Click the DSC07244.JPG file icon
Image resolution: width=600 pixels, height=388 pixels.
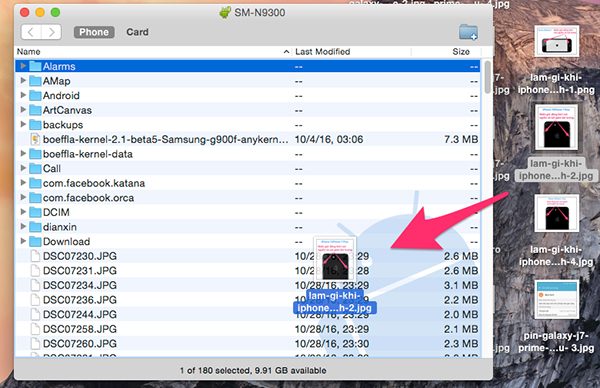35,314
